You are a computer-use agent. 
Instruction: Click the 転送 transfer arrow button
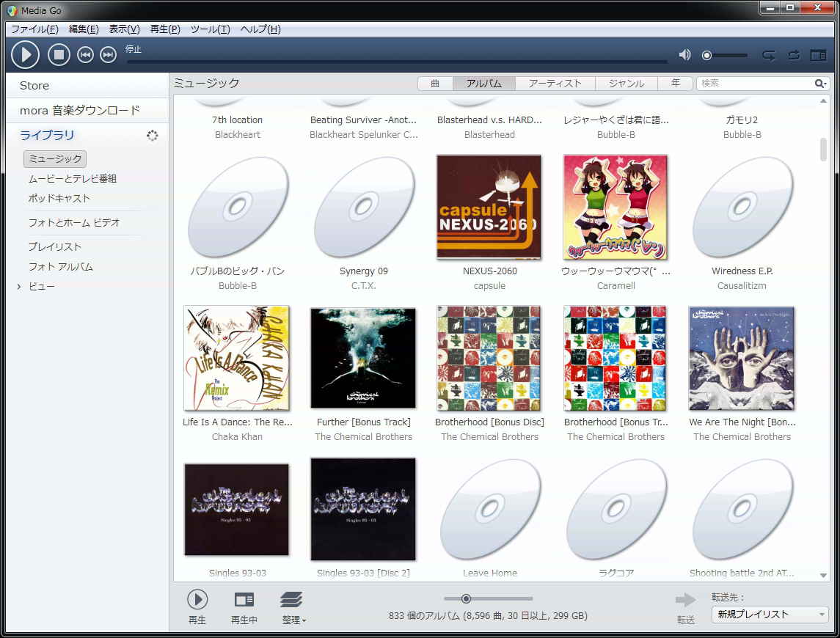686,607
